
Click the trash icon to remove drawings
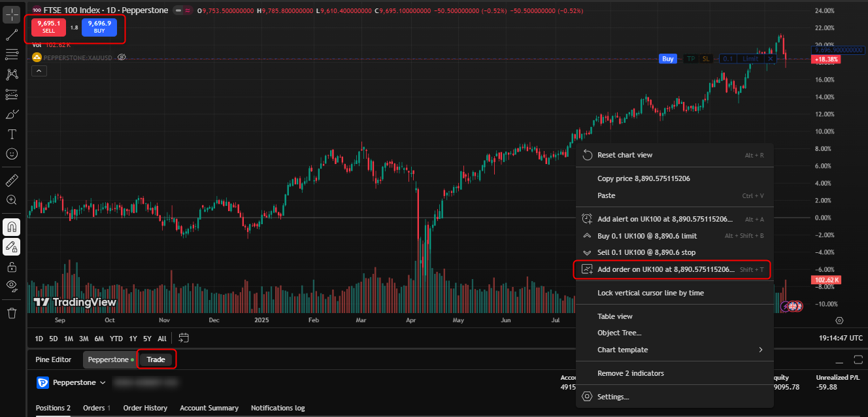12,313
